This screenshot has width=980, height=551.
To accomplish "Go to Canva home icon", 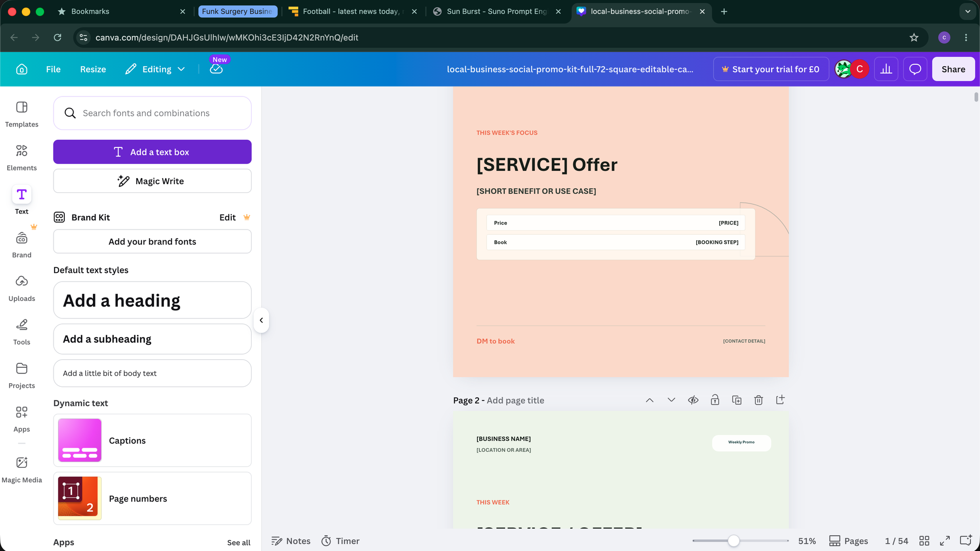I will (x=21, y=69).
